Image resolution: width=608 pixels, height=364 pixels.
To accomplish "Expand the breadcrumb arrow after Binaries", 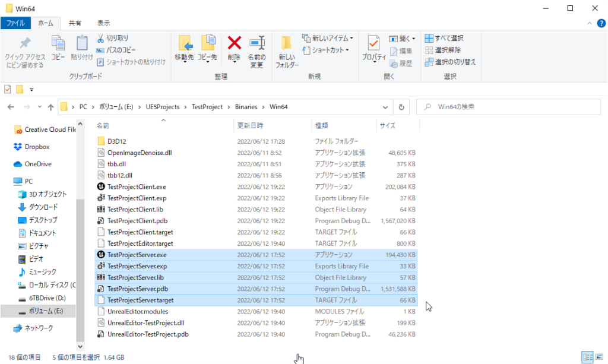I will click(263, 107).
